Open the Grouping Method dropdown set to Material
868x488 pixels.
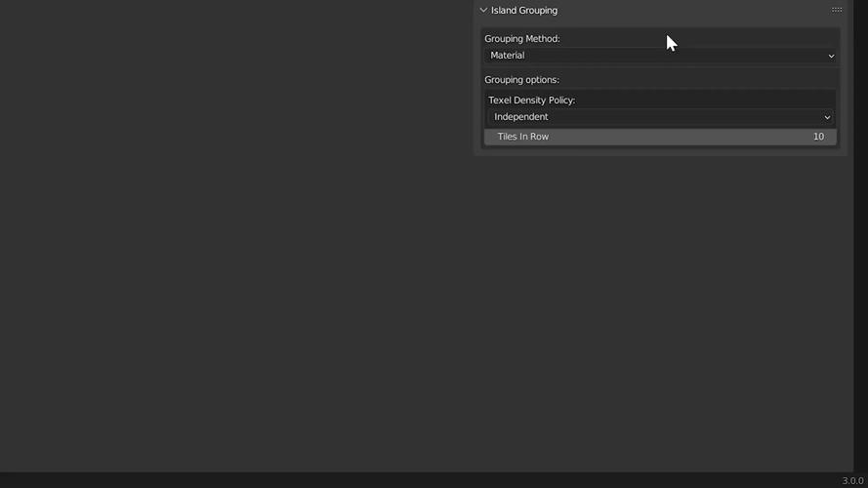[660, 56]
